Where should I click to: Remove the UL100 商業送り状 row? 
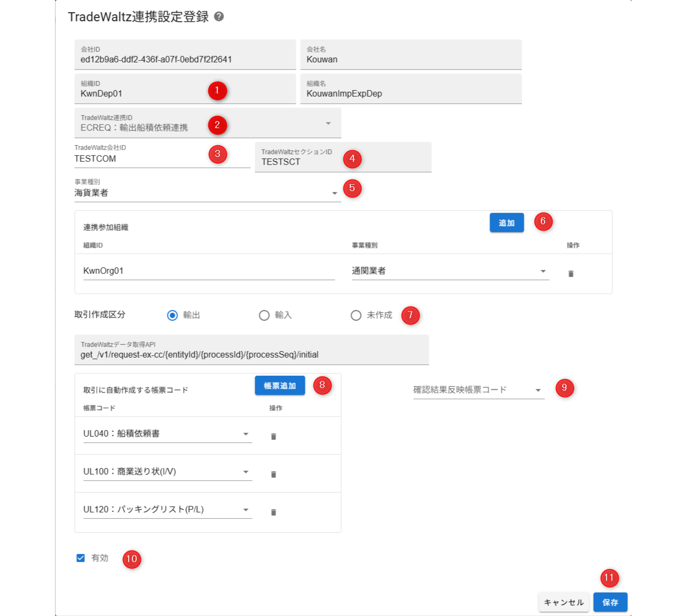tap(273, 475)
